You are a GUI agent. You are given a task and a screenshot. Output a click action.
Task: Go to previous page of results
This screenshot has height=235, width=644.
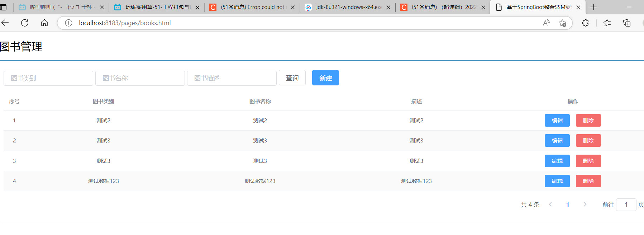tap(550, 205)
